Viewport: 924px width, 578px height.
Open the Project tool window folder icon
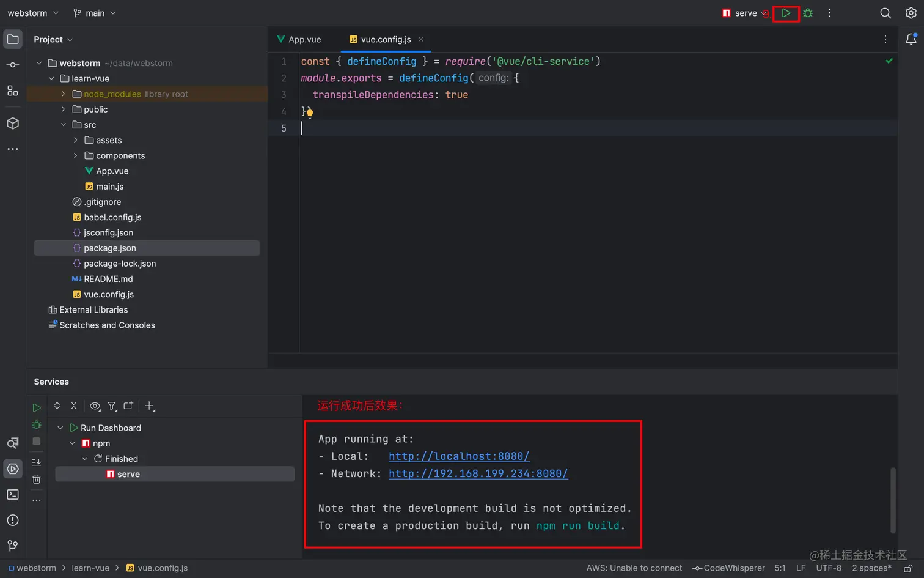coord(13,39)
